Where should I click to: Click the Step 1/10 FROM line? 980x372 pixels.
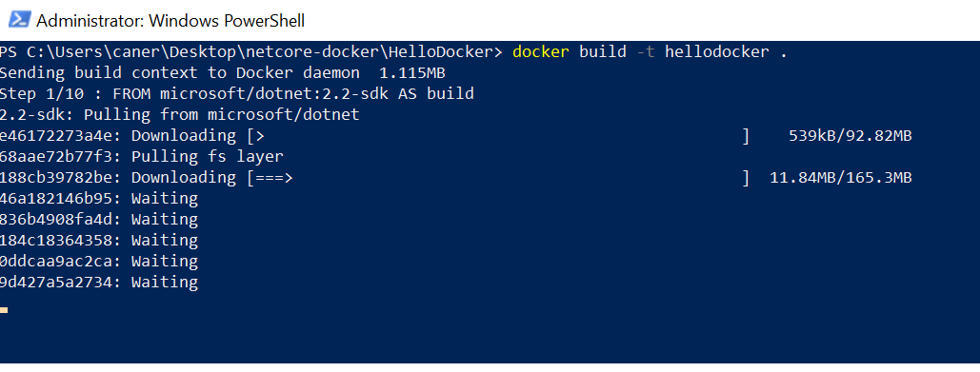tap(237, 93)
